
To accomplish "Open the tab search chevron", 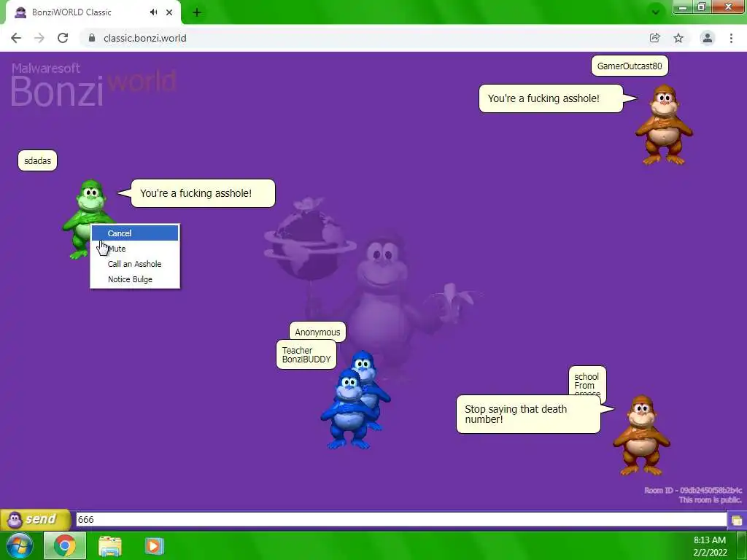I will pyautogui.click(x=656, y=12).
